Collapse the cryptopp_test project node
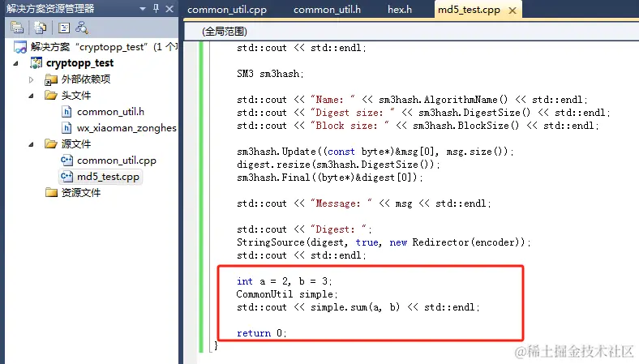This screenshot has height=364, width=639. tap(15, 63)
